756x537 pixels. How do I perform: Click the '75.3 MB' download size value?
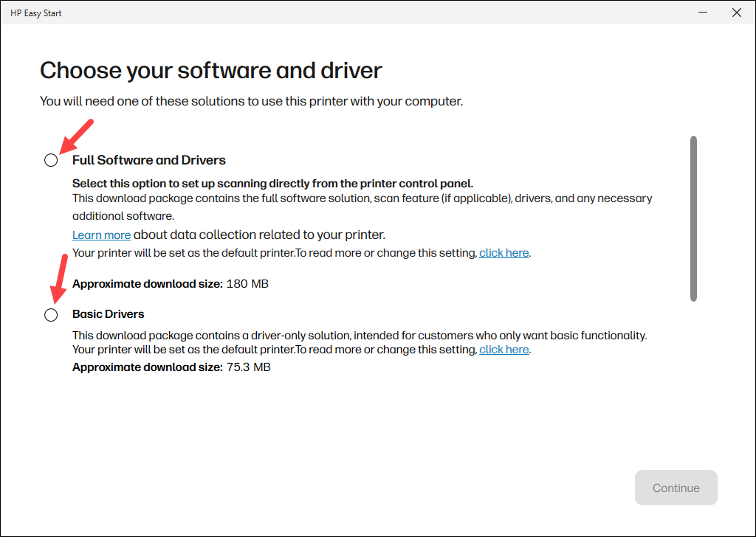(x=249, y=367)
